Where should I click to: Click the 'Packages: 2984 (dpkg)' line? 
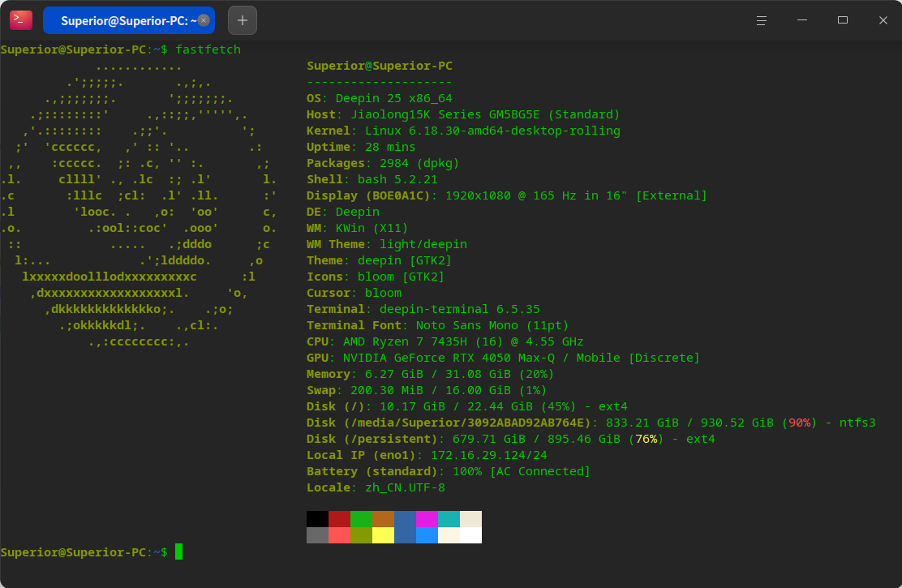click(x=383, y=163)
